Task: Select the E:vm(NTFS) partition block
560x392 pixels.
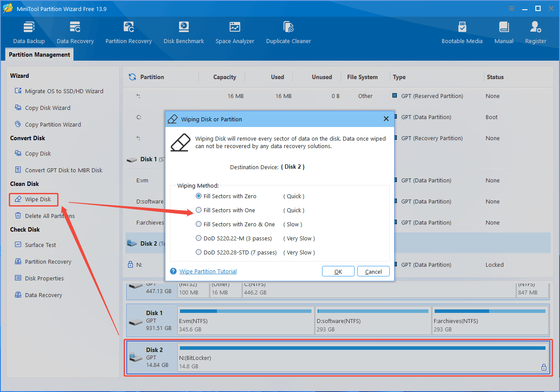Action: click(x=245, y=321)
